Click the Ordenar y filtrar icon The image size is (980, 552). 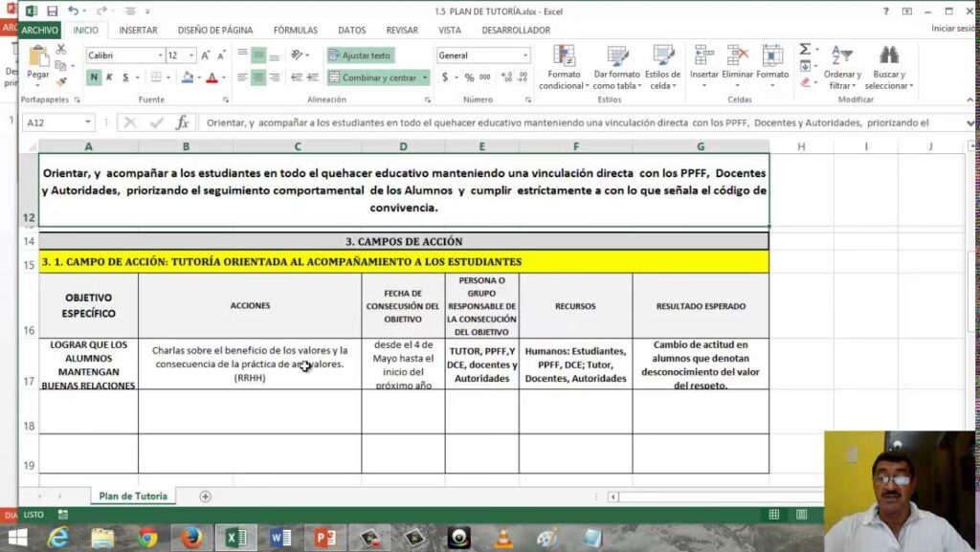[x=841, y=56]
